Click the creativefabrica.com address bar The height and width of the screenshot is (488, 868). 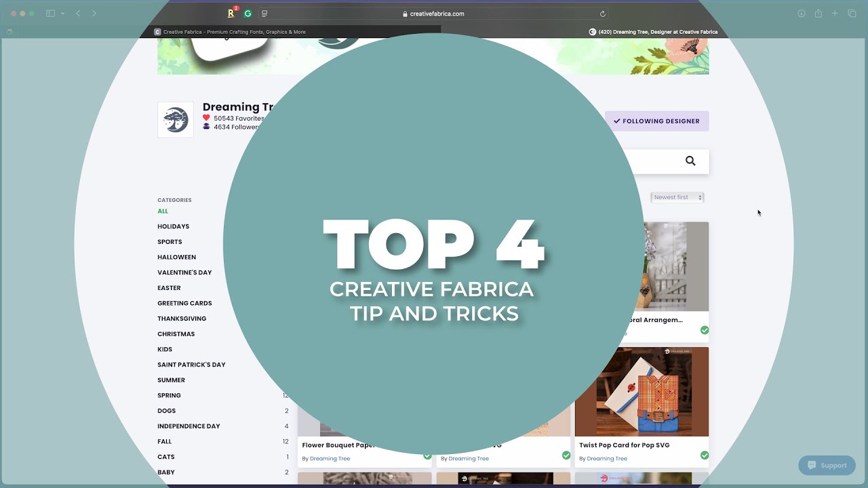tap(433, 14)
